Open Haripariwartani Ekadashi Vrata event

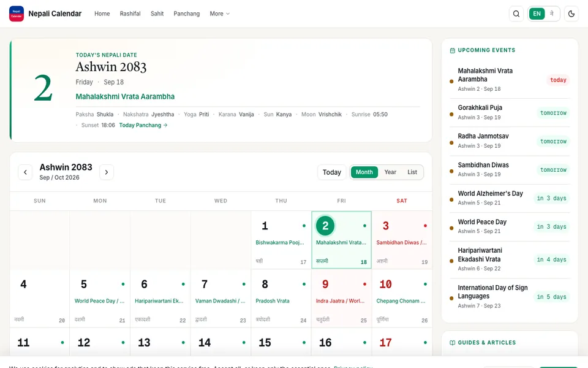tap(510, 259)
